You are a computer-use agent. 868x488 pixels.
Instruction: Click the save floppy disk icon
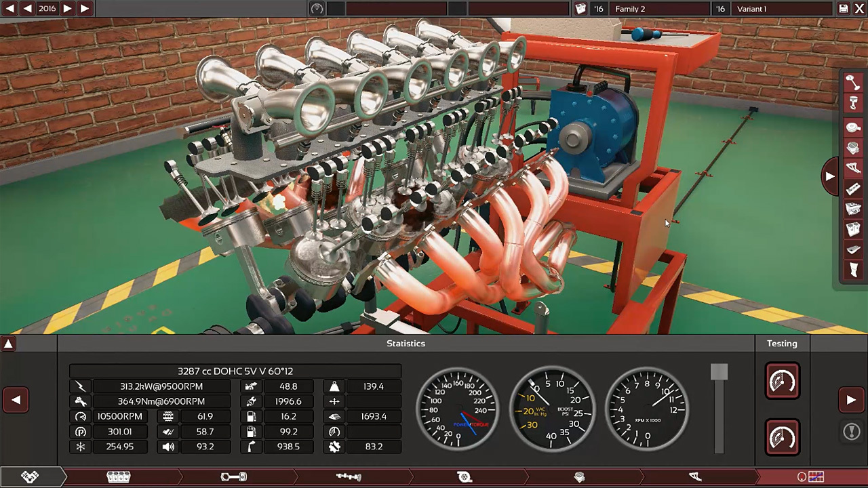(x=844, y=9)
